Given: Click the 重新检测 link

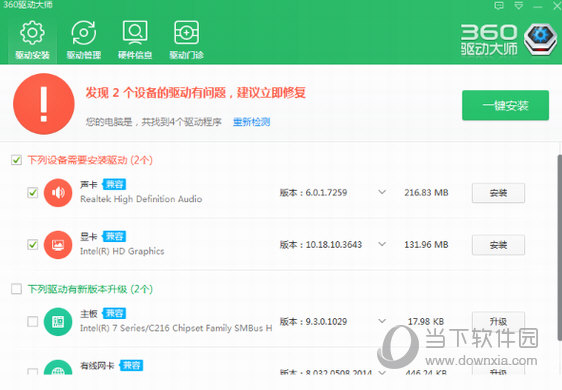Looking at the screenshot, I should [251, 122].
